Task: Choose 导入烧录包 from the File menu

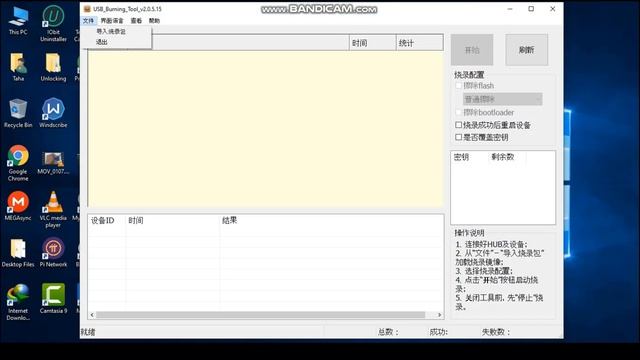Action: coord(111,31)
